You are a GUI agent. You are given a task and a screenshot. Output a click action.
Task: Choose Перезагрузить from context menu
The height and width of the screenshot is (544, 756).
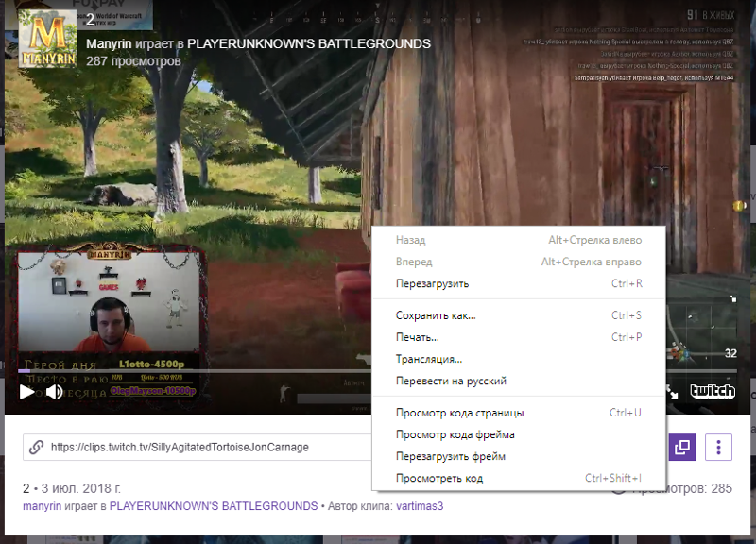pyautogui.click(x=519, y=283)
